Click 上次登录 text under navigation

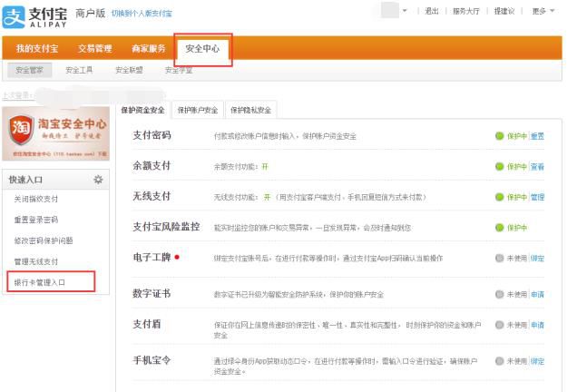tap(17, 95)
